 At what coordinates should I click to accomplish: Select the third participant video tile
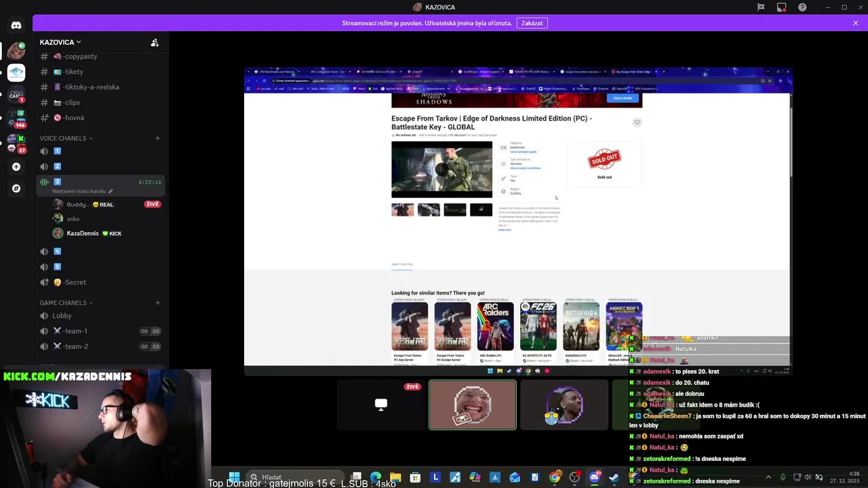click(x=564, y=405)
